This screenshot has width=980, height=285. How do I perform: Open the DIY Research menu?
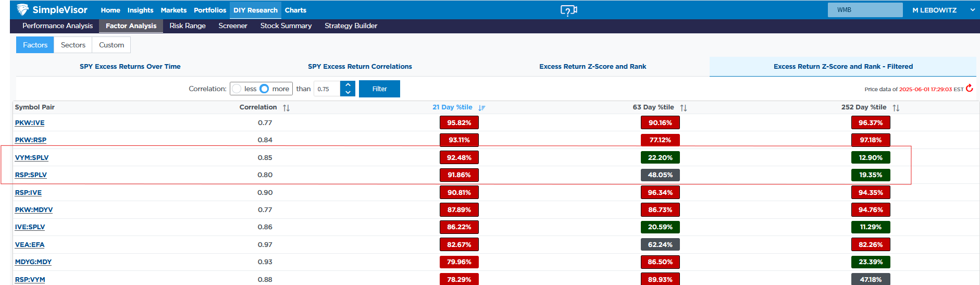255,10
